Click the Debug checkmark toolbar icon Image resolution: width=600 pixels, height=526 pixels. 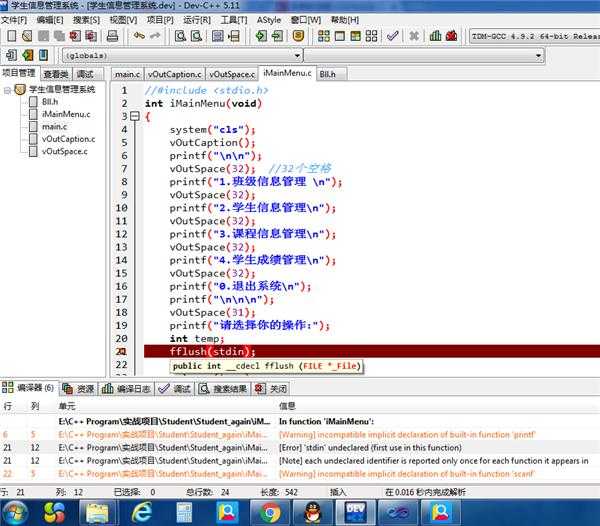pos(393,36)
